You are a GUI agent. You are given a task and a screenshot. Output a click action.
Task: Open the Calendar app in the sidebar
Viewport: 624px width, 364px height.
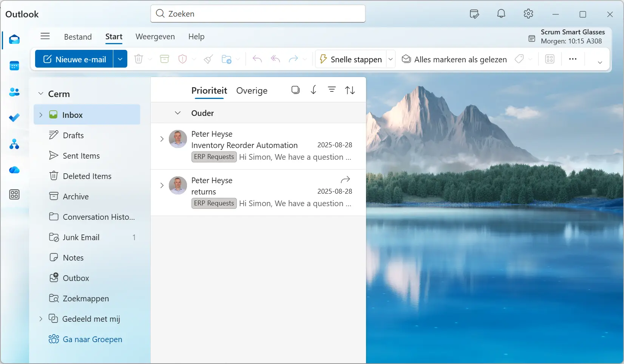pyautogui.click(x=14, y=66)
